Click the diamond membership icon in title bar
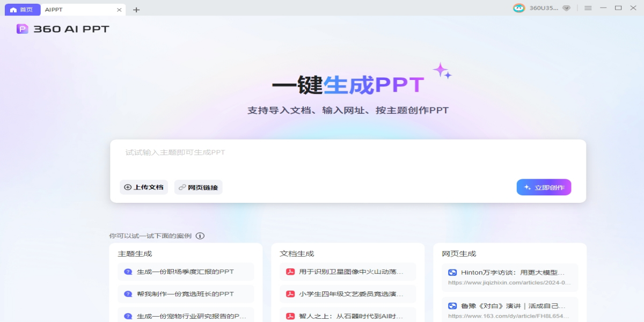The width and height of the screenshot is (644, 322). point(564,8)
